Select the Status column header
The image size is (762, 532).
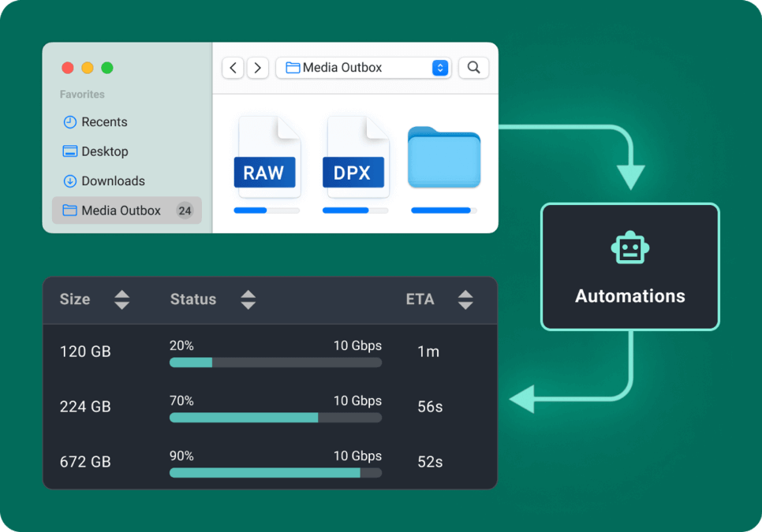click(x=193, y=299)
